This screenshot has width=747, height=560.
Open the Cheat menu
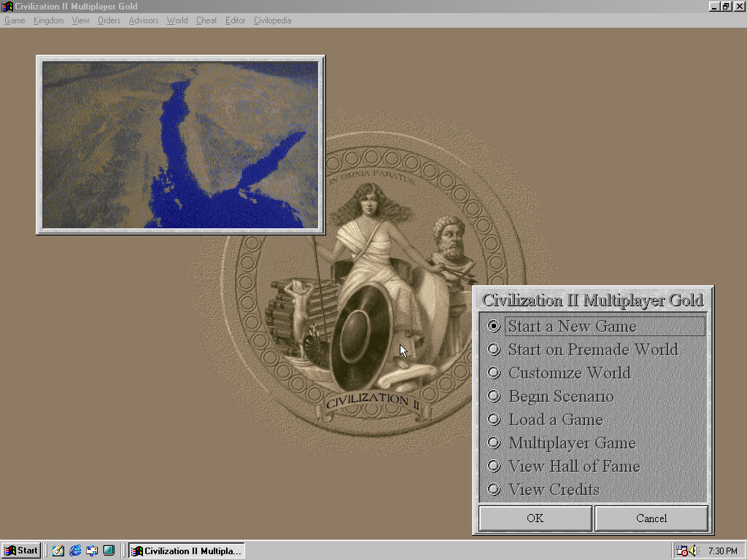[x=206, y=20]
